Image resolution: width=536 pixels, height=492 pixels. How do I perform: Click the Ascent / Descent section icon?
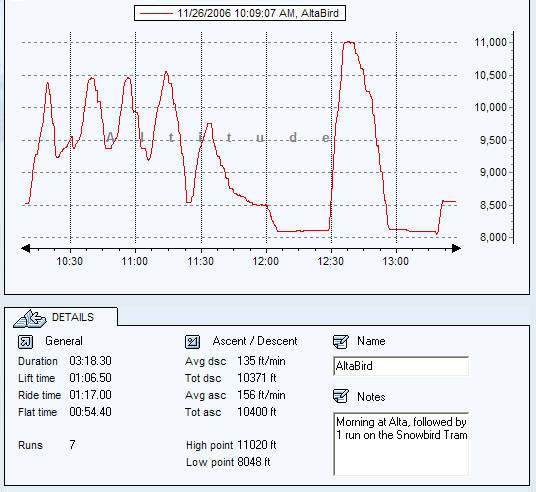point(192,342)
